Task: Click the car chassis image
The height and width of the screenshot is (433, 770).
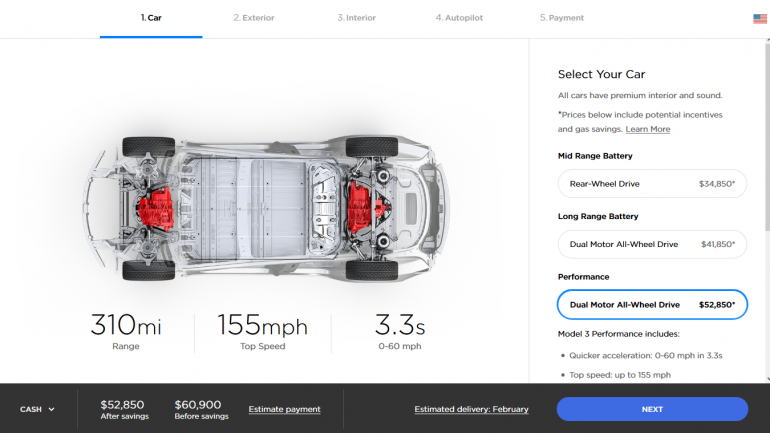Action: (x=266, y=209)
